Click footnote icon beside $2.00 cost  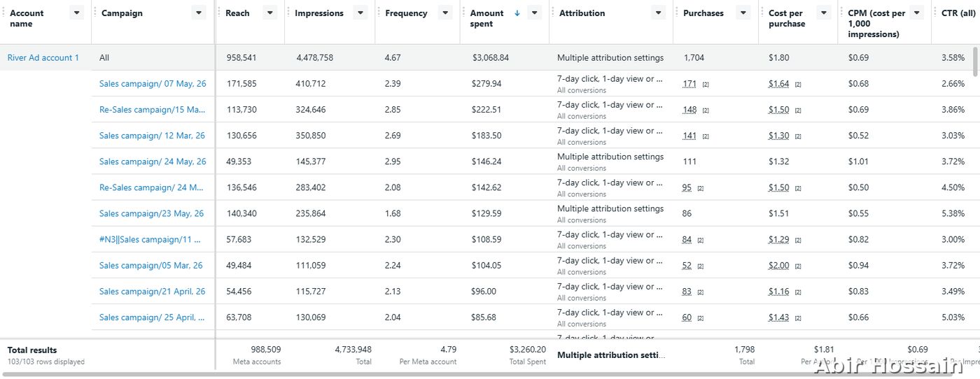click(798, 266)
